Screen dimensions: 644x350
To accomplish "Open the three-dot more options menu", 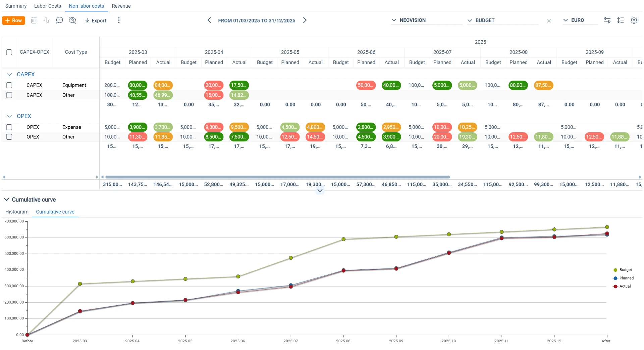I will pos(119,20).
